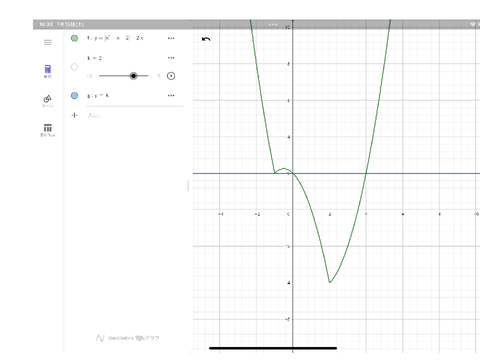Open the GeoGebra hamburger menu
The image size is (480, 360).
[x=48, y=42]
